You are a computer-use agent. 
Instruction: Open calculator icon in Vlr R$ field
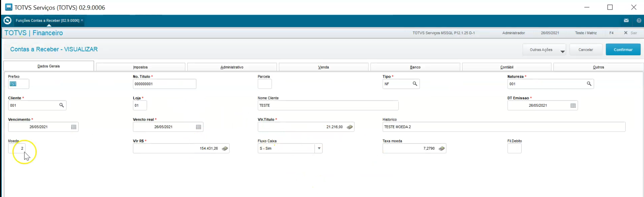pyautogui.click(x=225, y=148)
